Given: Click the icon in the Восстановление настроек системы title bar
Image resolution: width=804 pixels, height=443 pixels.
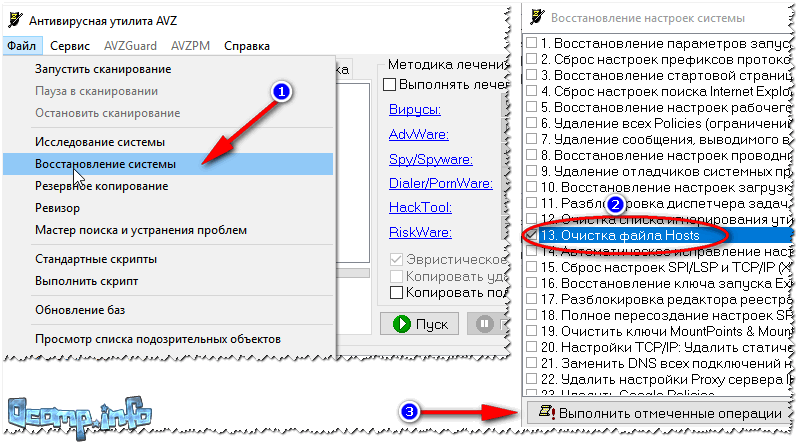Looking at the screenshot, I should [x=537, y=17].
